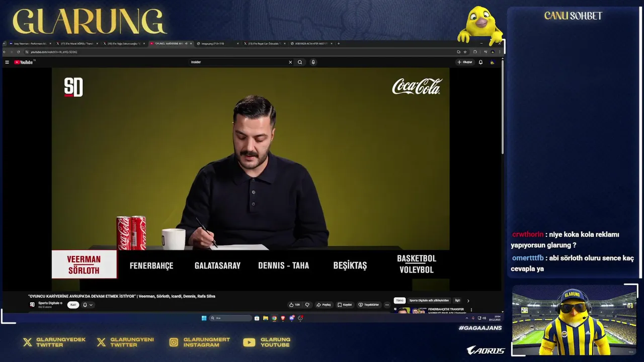Open three-dot menu of Fenerbahçe transfer video

(471, 310)
